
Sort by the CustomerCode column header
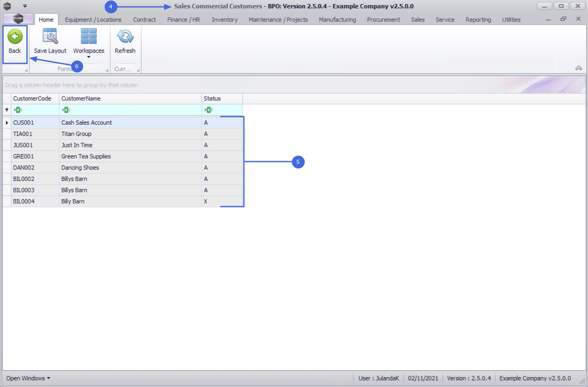click(x=35, y=99)
